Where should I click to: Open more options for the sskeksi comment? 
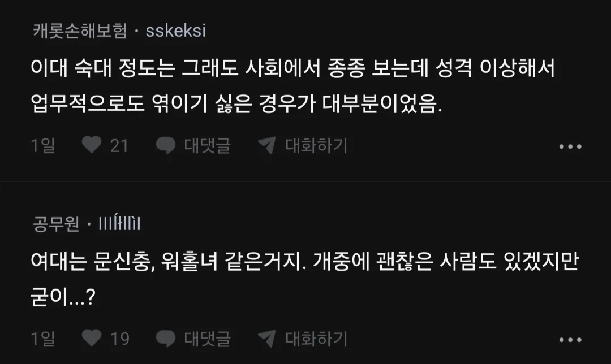[570, 146]
